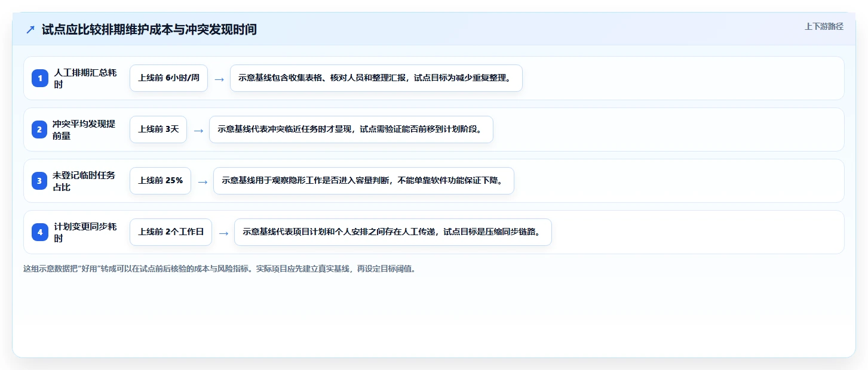Screen dimensions: 868x370
Task: Click the description about 收集表格、核对人员和整理汇报
Action: 376,78
